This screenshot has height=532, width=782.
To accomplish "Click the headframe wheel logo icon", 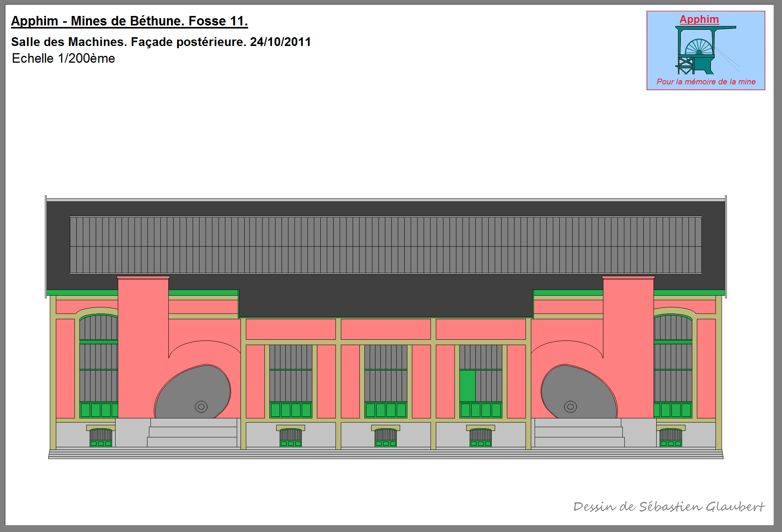I will (698, 51).
